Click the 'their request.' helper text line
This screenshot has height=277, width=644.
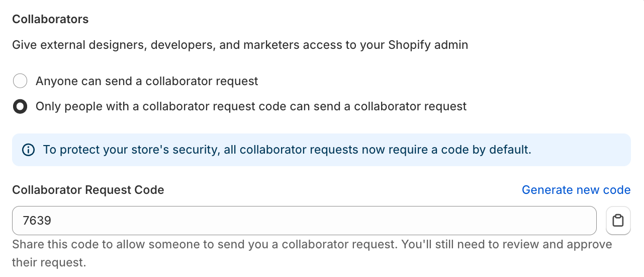click(49, 262)
